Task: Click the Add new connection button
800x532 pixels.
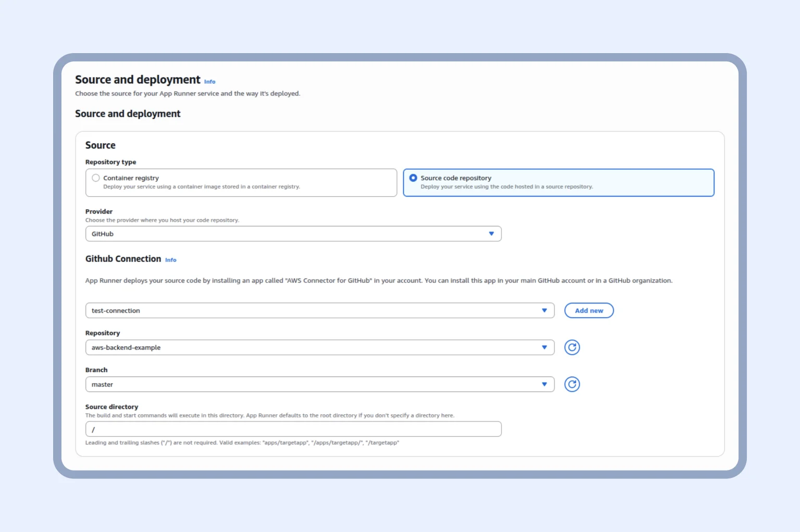Action: (x=589, y=310)
